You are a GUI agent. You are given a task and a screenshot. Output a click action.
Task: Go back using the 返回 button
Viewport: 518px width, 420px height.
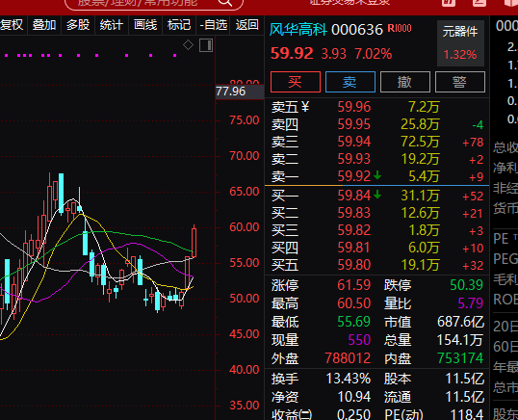[246, 25]
